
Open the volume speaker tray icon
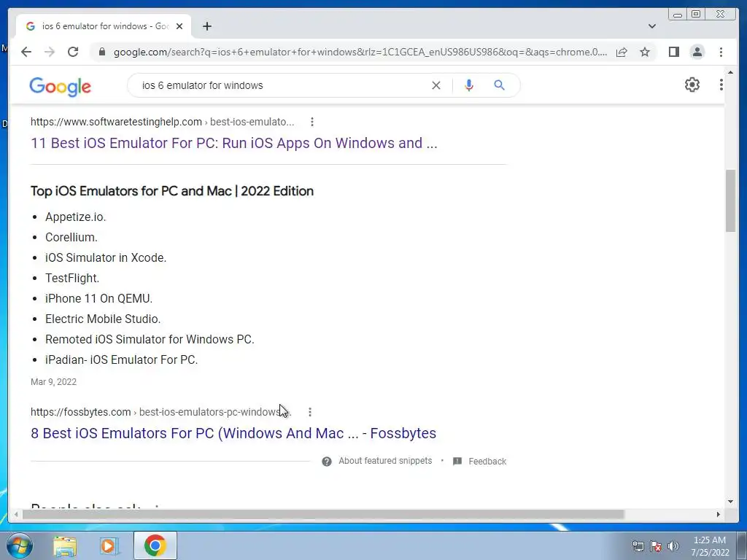673,546
